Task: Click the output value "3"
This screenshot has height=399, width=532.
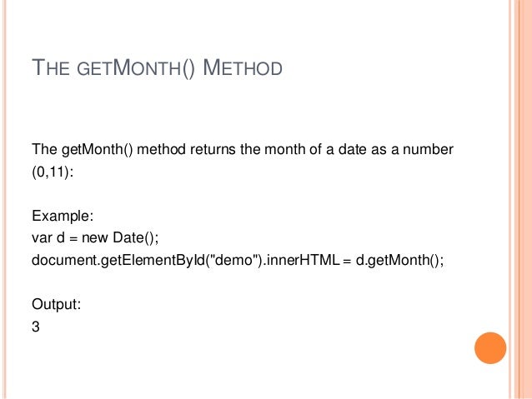Action: tap(36, 327)
